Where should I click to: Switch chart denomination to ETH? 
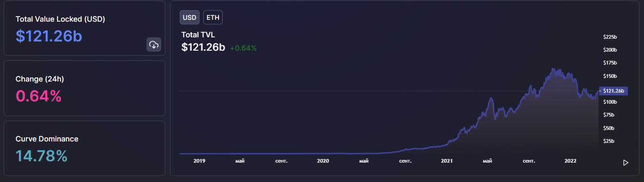coord(213,18)
